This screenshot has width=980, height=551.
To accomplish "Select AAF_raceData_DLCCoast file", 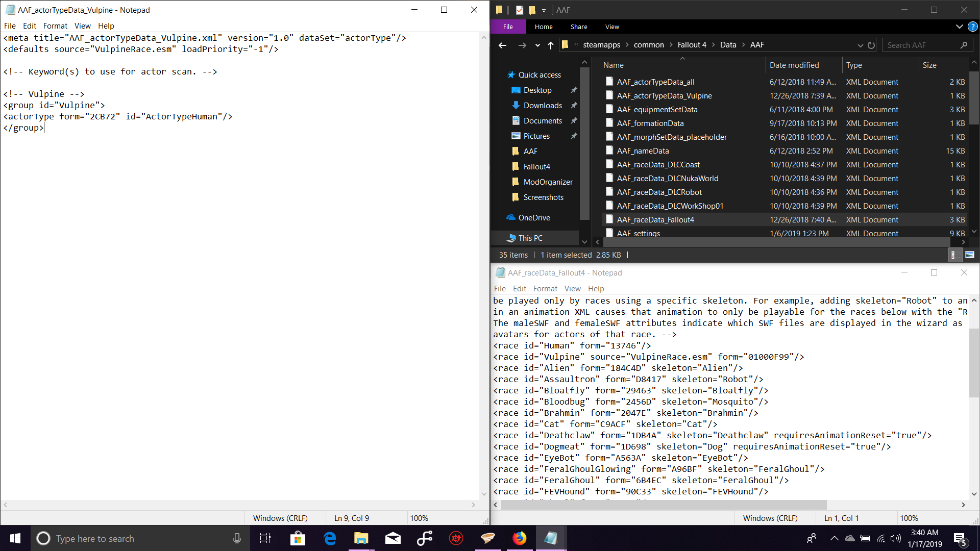I will pyautogui.click(x=658, y=164).
